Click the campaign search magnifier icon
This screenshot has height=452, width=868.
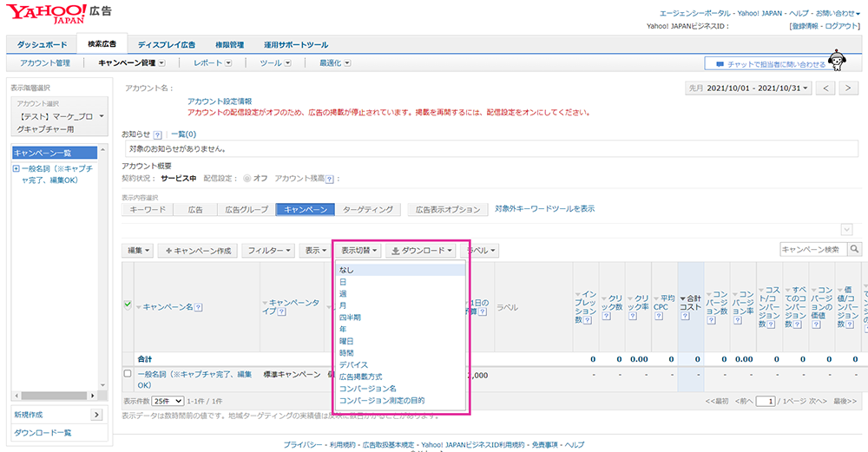point(855,250)
